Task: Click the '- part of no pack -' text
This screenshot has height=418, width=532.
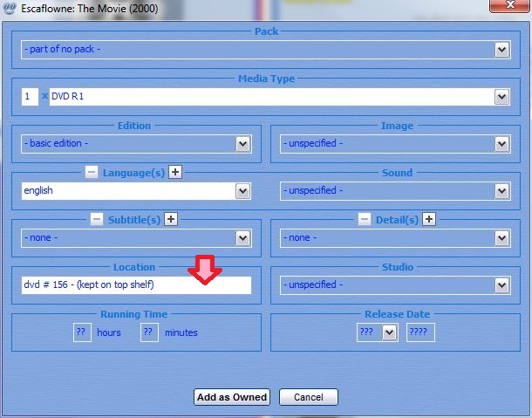Action: point(62,49)
